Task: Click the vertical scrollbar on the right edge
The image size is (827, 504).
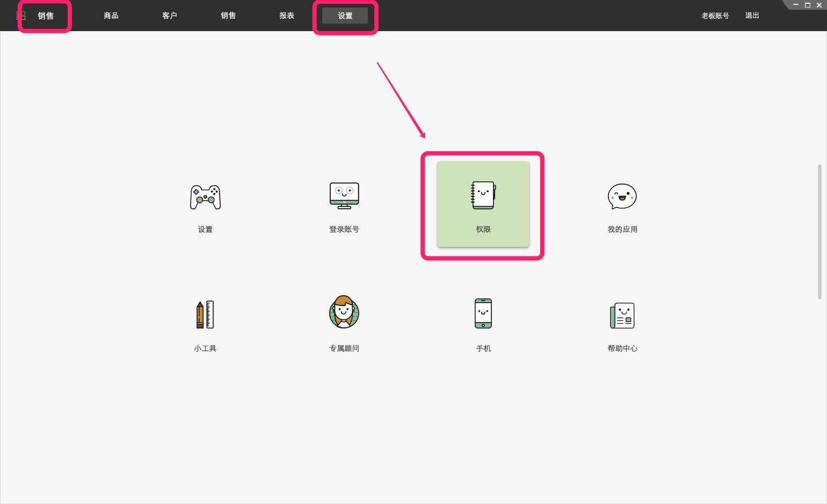Action: (819, 231)
